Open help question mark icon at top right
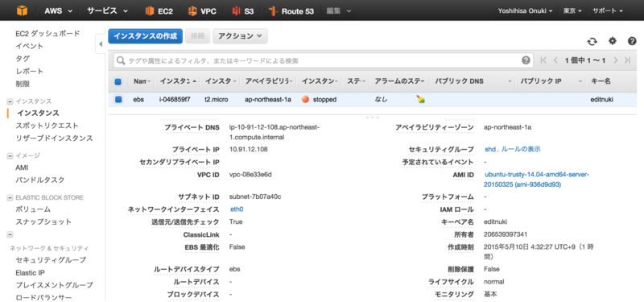The image size is (644, 302). tap(632, 41)
